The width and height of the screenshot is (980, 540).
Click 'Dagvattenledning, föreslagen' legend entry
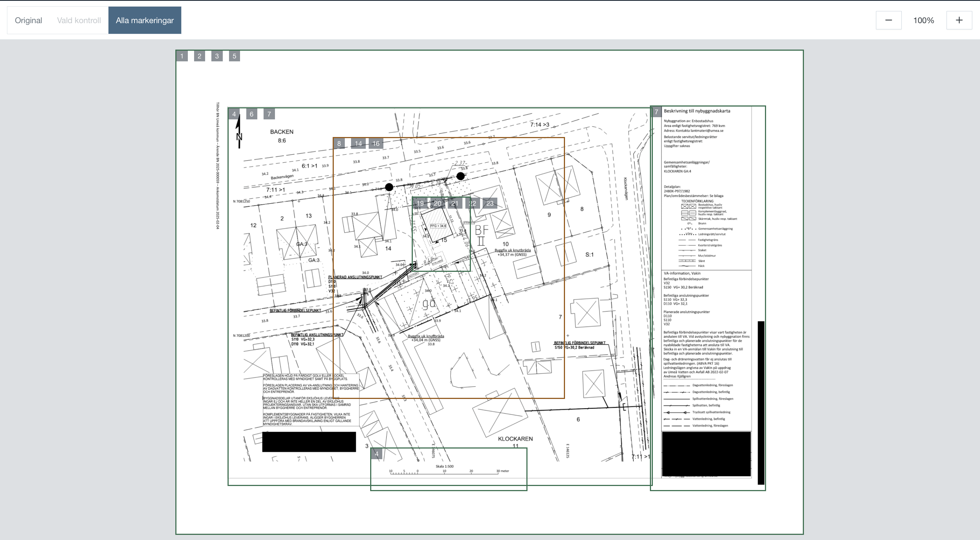[x=712, y=385]
